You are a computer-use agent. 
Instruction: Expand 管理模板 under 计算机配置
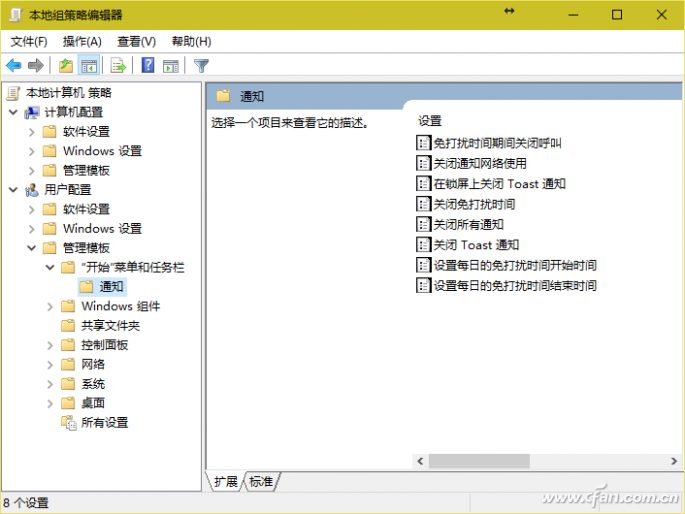point(31,170)
